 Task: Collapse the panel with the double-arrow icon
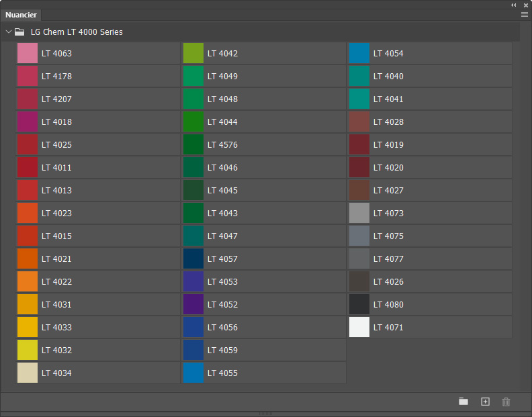[x=514, y=5]
